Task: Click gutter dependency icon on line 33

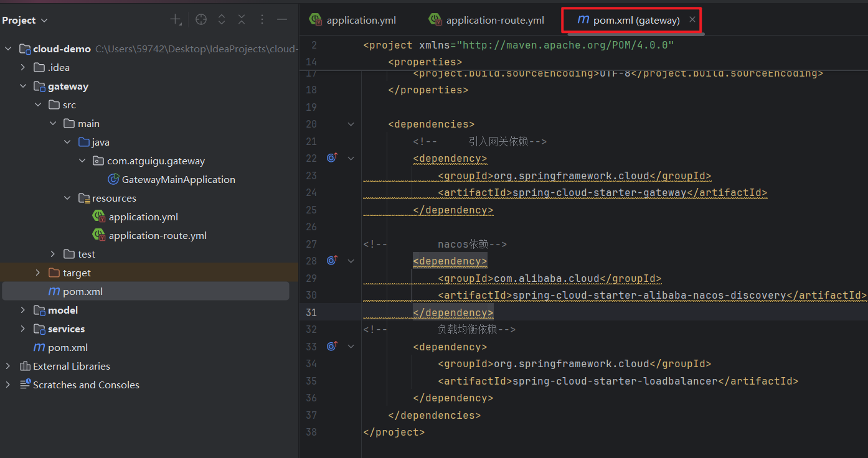Action: pos(332,346)
